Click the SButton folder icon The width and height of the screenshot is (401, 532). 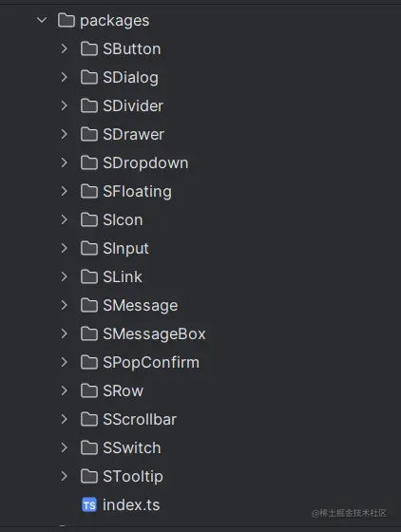[x=89, y=48]
